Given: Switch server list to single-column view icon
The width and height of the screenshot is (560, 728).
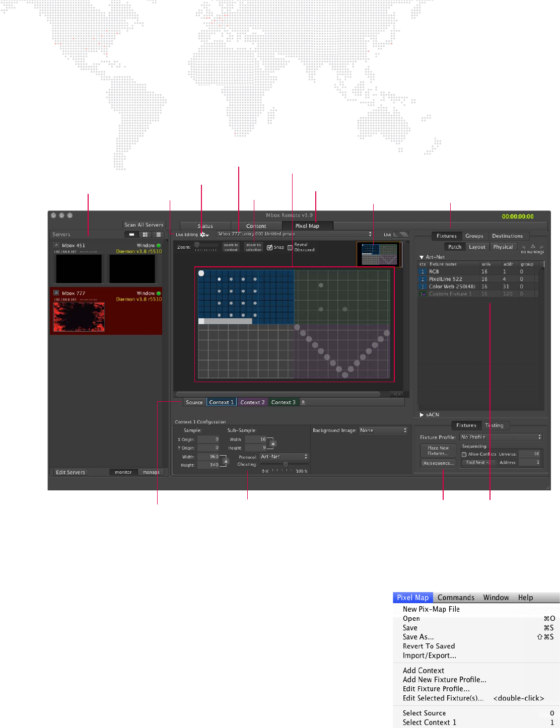Looking at the screenshot, I should click(131, 235).
